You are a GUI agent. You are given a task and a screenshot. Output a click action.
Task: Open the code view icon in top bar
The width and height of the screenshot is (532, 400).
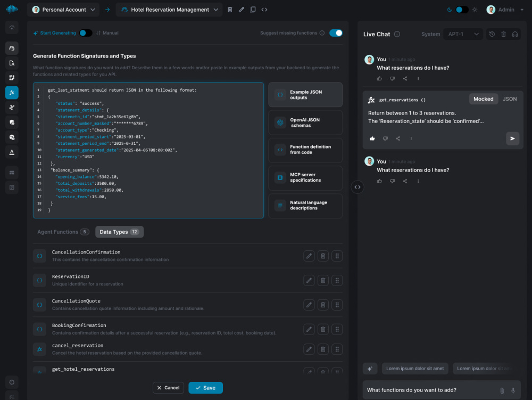tap(264, 10)
